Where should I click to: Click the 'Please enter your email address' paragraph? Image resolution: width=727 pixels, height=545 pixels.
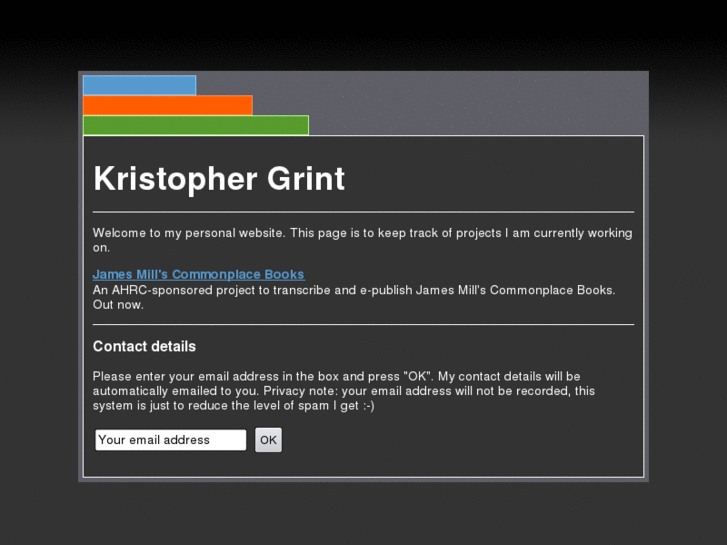[x=344, y=391]
